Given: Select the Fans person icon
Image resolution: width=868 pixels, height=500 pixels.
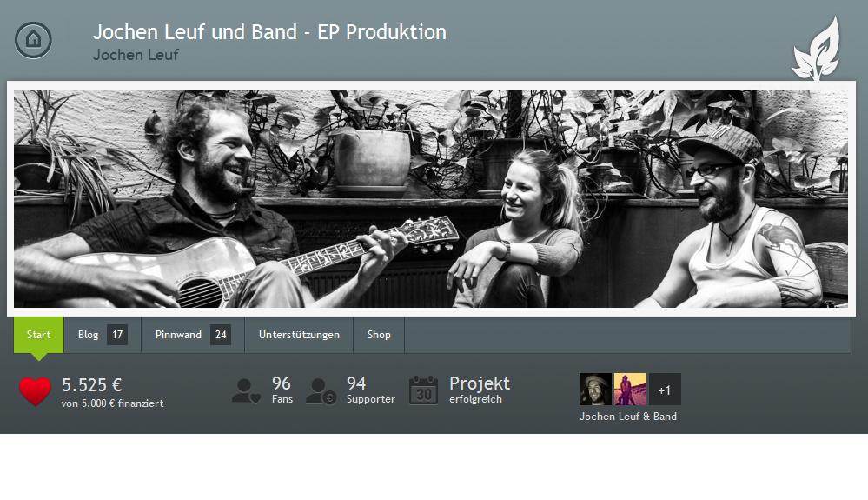Looking at the screenshot, I should click(x=246, y=391).
